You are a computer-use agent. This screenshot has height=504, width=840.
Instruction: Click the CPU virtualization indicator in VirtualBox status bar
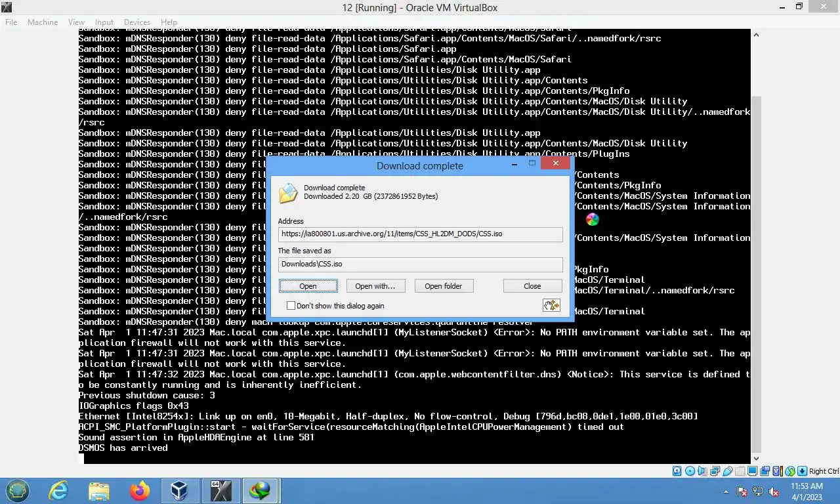[x=778, y=471]
